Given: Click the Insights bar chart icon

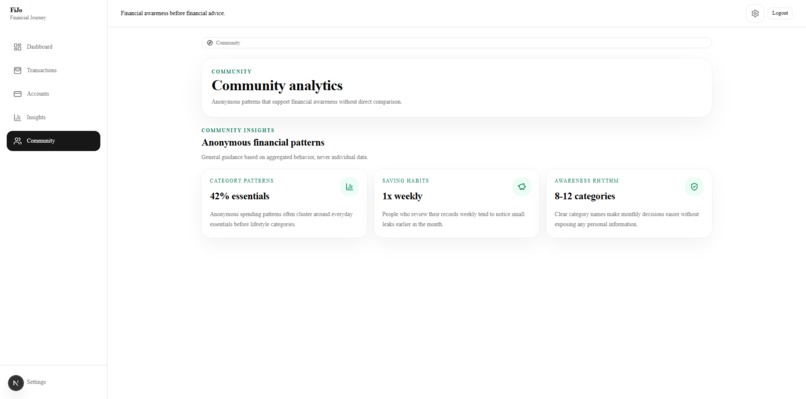Looking at the screenshot, I should pyautogui.click(x=17, y=117).
